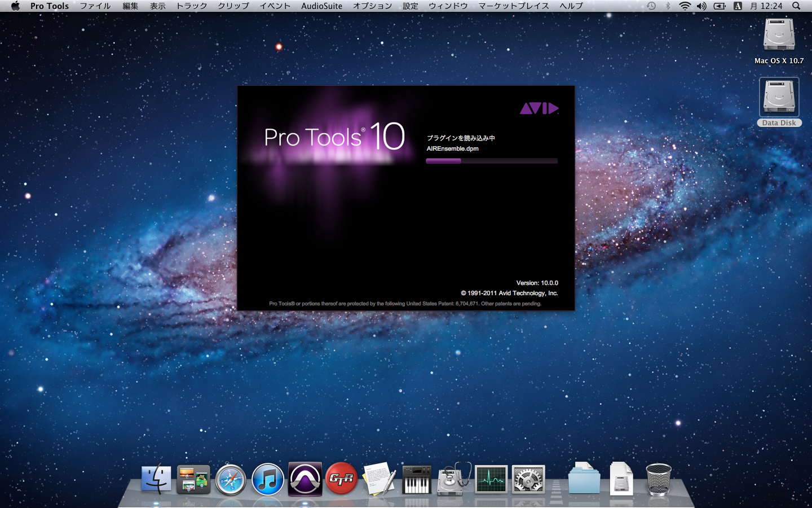Open the クリップ menu
This screenshot has width=812, height=508.
pyautogui.click(x=233, y=6)
